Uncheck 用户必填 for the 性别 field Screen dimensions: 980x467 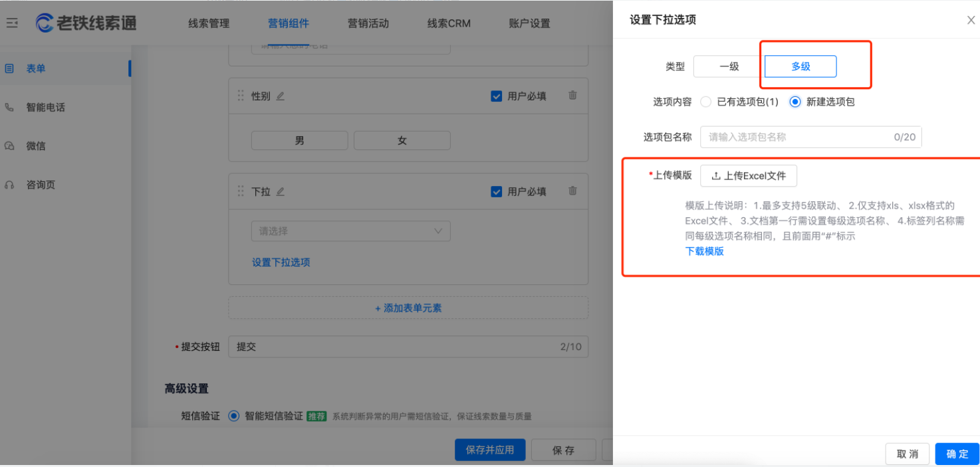click(x=496, y=96)
